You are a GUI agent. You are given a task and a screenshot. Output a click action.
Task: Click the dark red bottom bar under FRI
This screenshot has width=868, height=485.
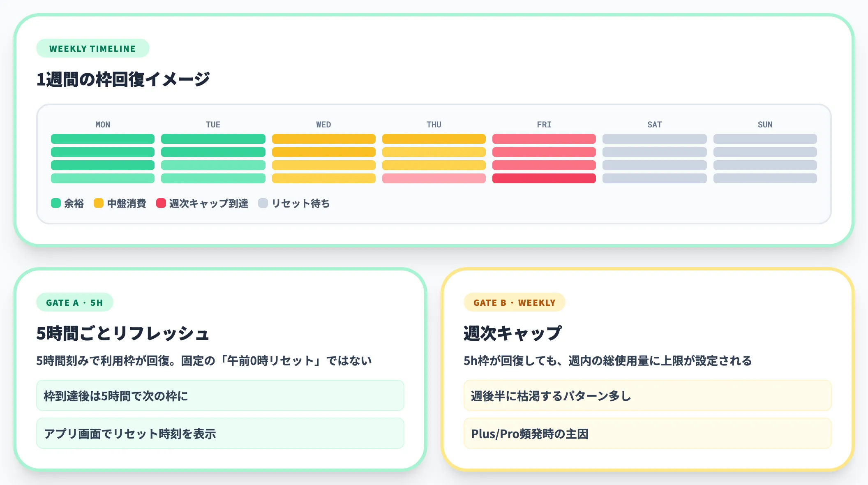pyautogui.click(x=544, y=178)
